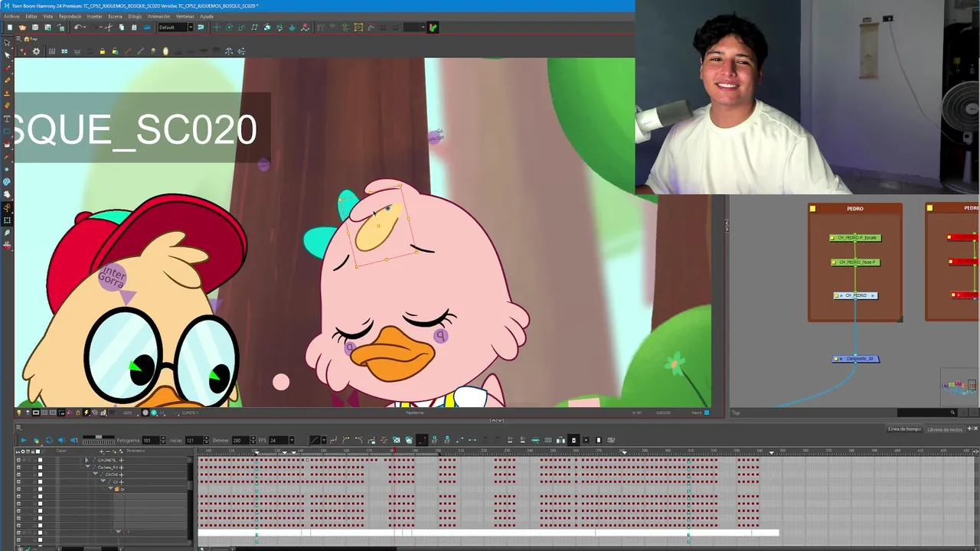This screenshot has width=980, height=551.
Task: Switch to the Línea de tiempo tab
Action: (904, 429)
